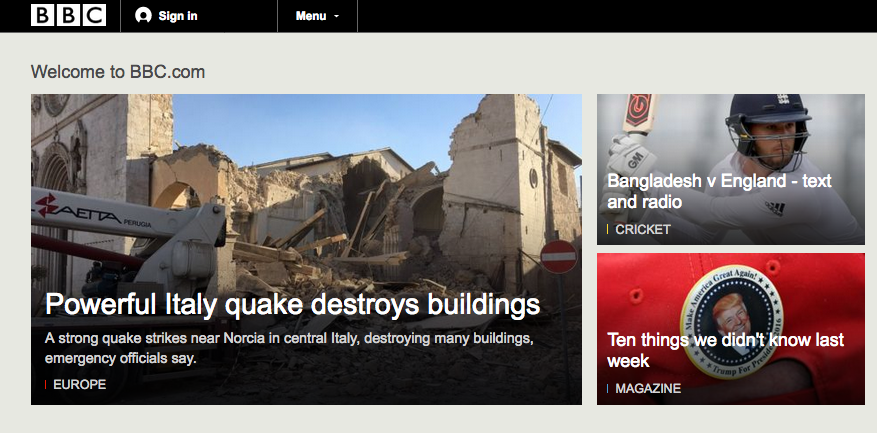This screenshot has height=446, width=877.
Task: Select the EUROPE section tag
Action: (x=79, y=384)
